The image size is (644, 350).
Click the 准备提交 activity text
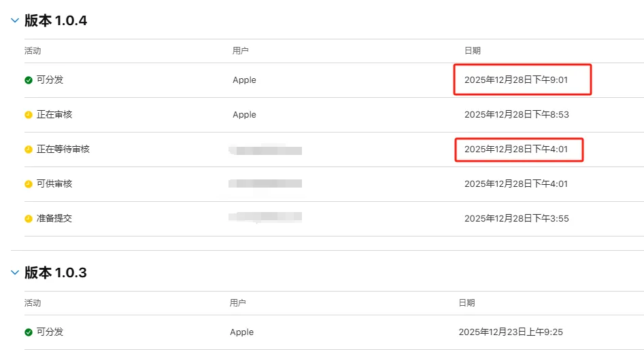click(54, 219)
